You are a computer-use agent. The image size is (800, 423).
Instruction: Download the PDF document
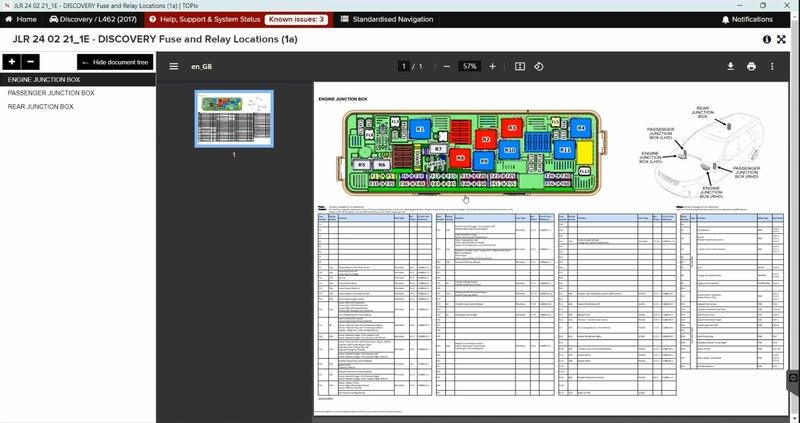tap(730, 66)
